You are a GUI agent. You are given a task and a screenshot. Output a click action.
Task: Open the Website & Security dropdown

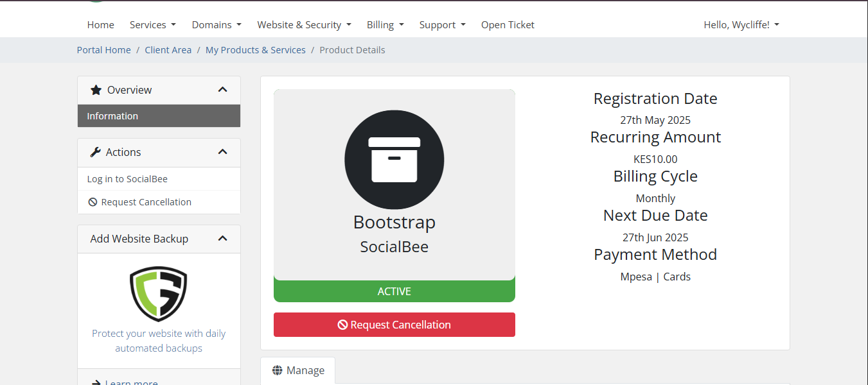[x=305, y=24]
